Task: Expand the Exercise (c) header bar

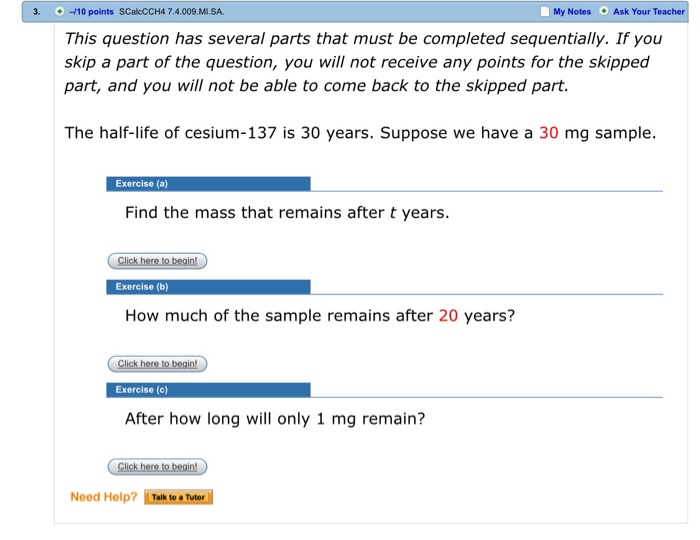Action: pos(208,390)
